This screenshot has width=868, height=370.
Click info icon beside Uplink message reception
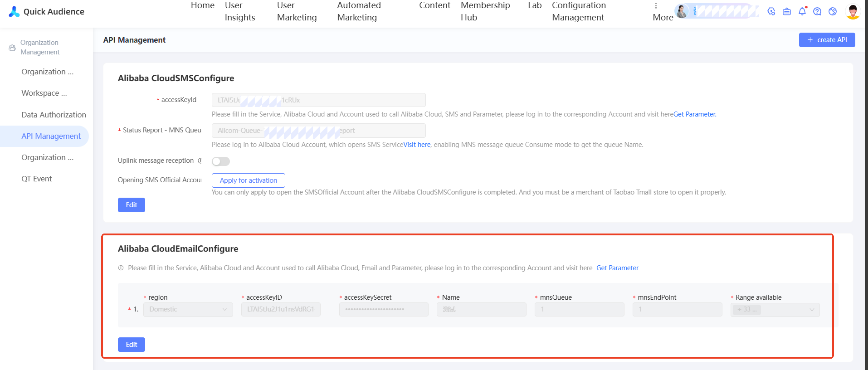(x=200, y=161)
